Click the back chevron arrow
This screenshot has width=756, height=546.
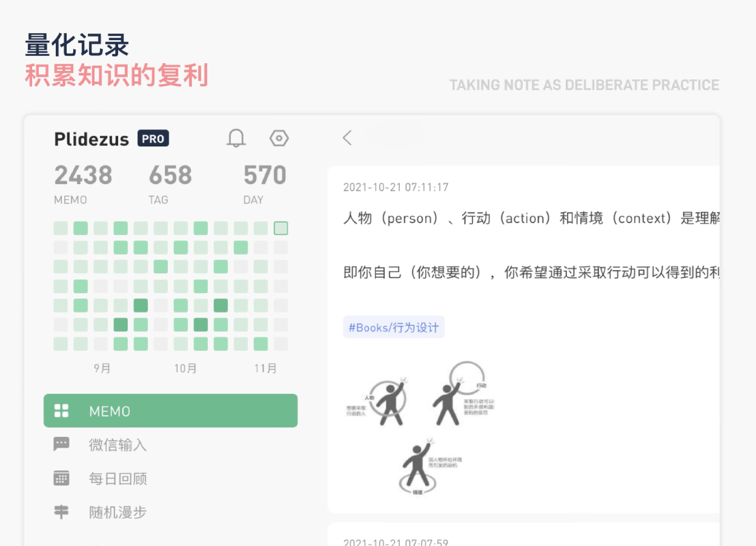click(347, 138)
